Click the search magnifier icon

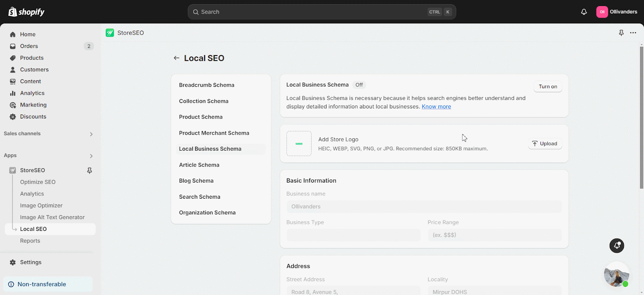click(x=196, y=12)
